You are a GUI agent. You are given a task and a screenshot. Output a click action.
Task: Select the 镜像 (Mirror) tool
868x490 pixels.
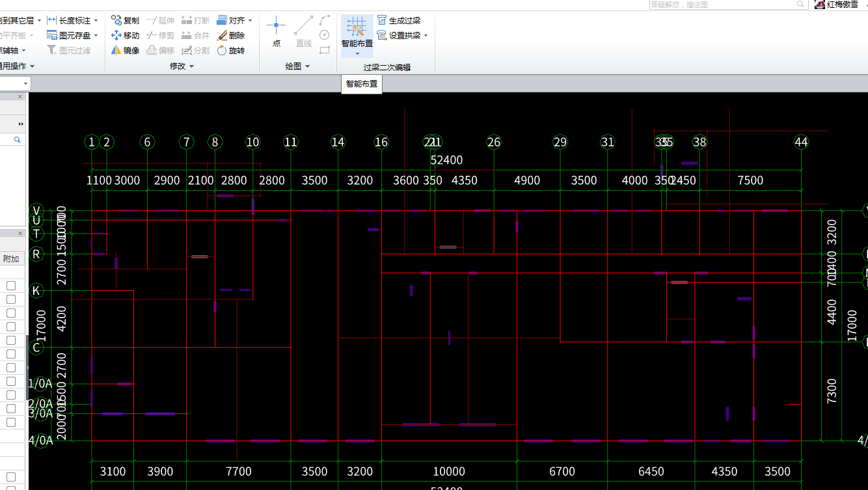(125, 50)
